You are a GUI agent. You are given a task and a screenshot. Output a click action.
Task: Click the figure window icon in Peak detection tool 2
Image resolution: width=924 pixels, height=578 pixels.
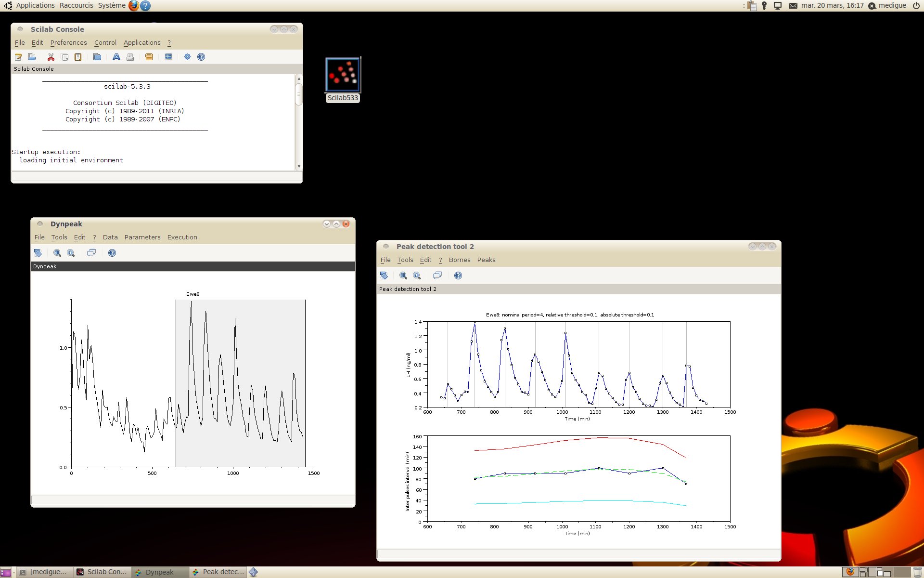tap(437, 276)
